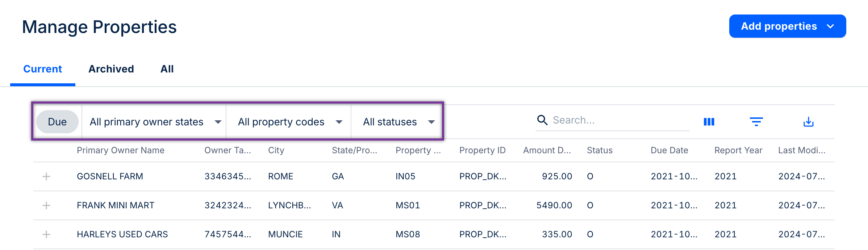Image resolution: width=868 pixels, height=250 pixels.
Task: Click the download export icon
Action: pyautogui.click(x=808, y=122)
